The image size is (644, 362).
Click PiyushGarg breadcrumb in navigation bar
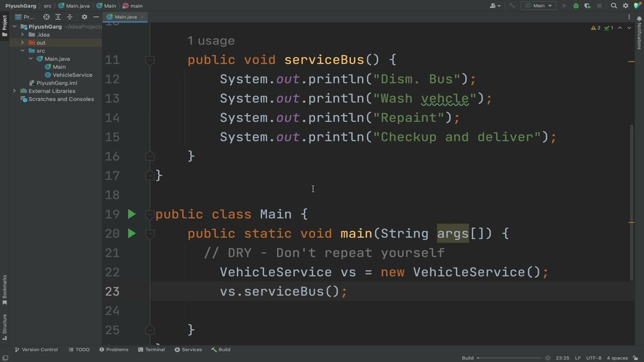[x=21, y=6]
